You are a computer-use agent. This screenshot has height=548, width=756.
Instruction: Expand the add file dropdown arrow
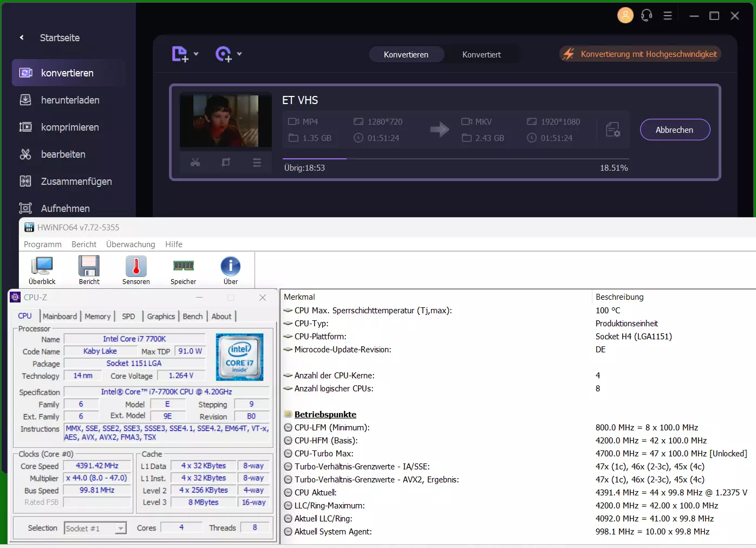tap(196, 54)
